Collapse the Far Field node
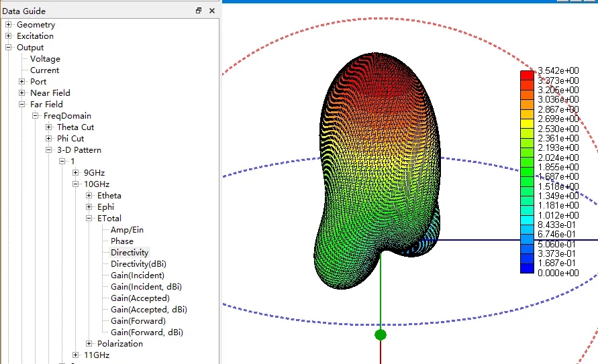Image resolution: width=598 pixels, height=364 pixels. (21, 105)
